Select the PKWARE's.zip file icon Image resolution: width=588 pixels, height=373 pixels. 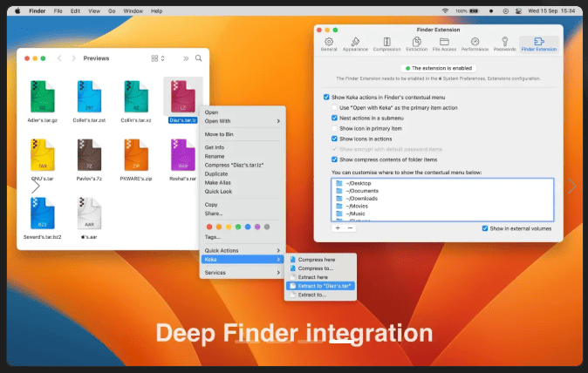click(x=136, y=155)
